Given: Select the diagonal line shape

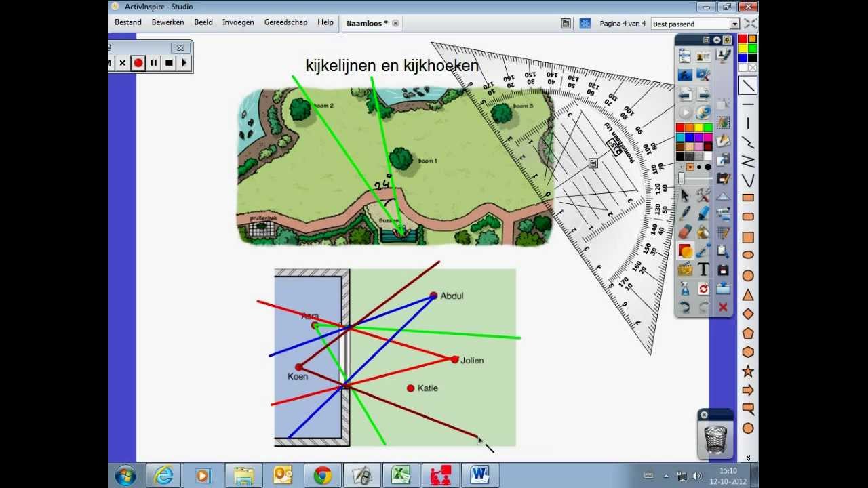Looking at the screenshot, I should (x=748, y=86).
